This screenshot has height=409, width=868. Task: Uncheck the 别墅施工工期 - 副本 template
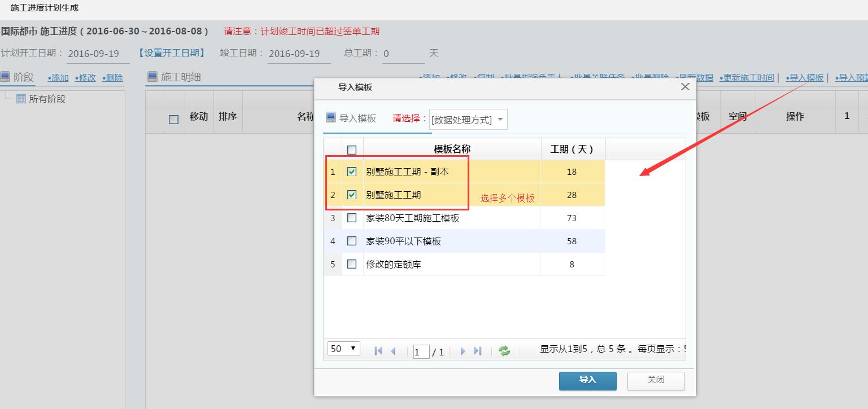tap(352, 171)
